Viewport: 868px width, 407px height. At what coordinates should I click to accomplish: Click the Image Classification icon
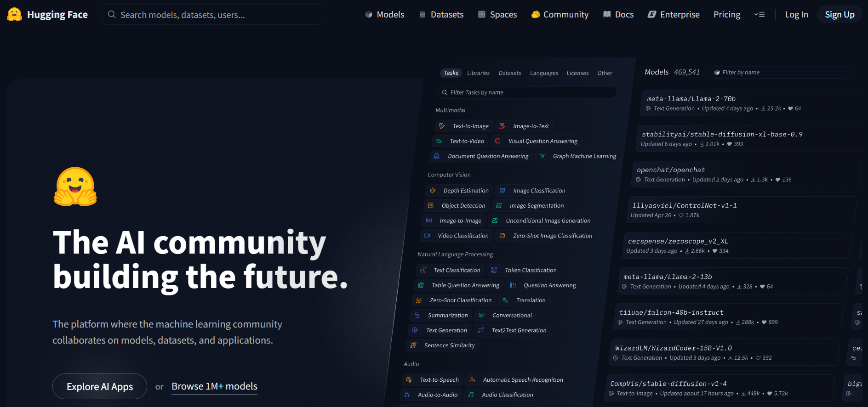[x=502, y=191]
